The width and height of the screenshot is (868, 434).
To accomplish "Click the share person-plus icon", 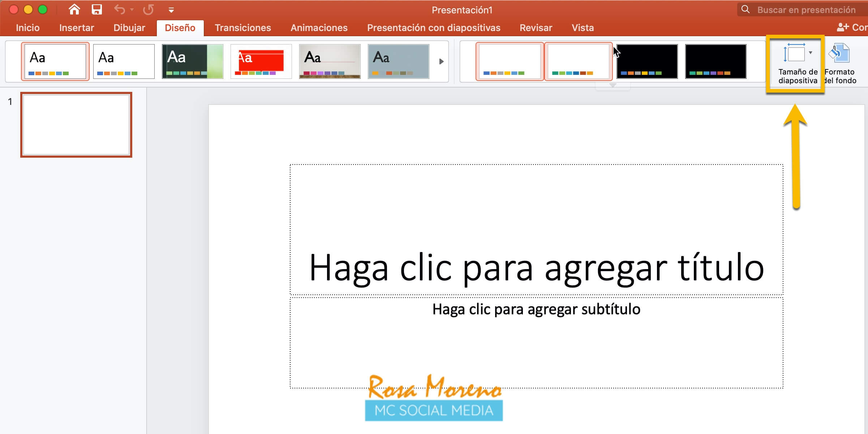I will tap(843, 27).
